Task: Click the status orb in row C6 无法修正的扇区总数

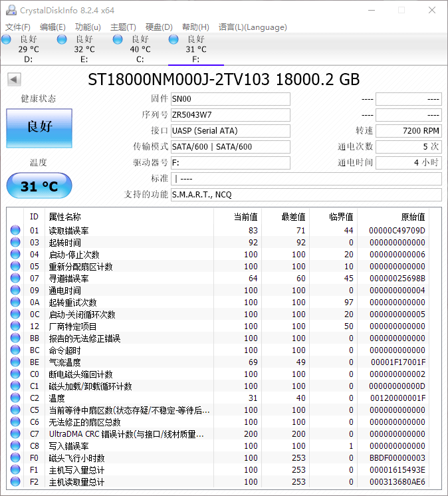Action: point(15,422)
